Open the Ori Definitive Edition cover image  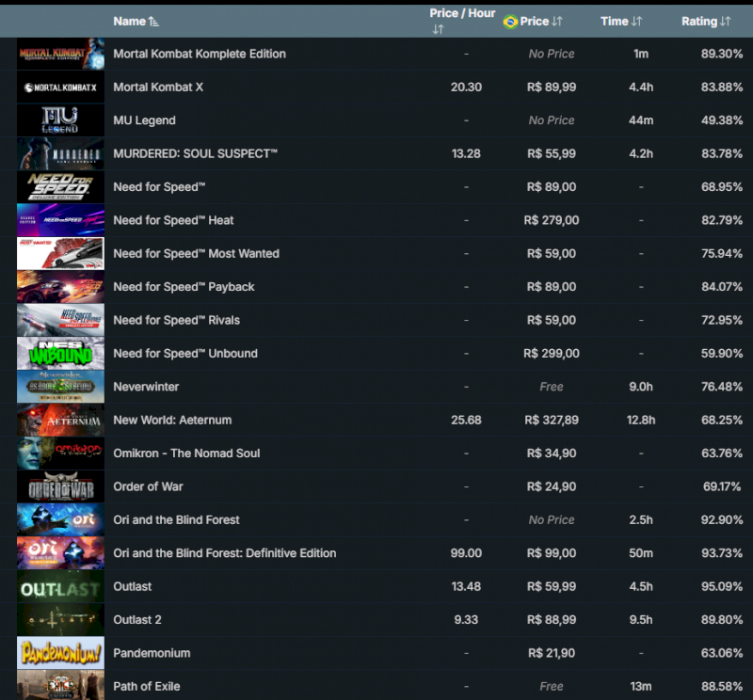[x=60, y=553]
